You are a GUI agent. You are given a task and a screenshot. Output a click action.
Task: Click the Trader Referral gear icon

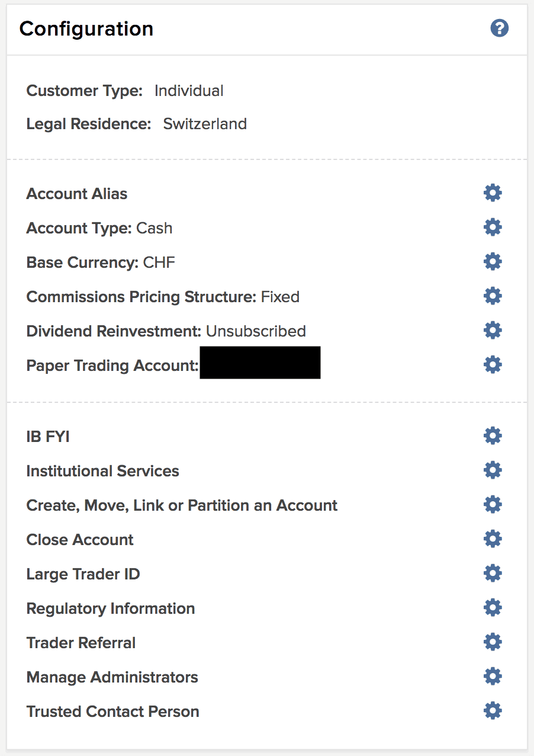(493, 642)
